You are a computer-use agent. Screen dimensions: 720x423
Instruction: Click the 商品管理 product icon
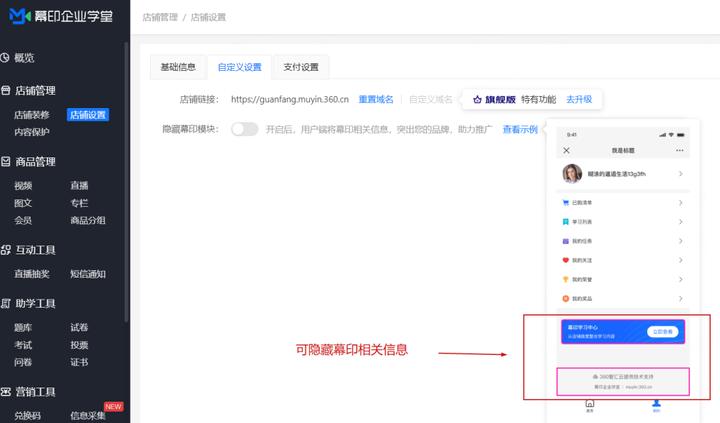(6, 162)
